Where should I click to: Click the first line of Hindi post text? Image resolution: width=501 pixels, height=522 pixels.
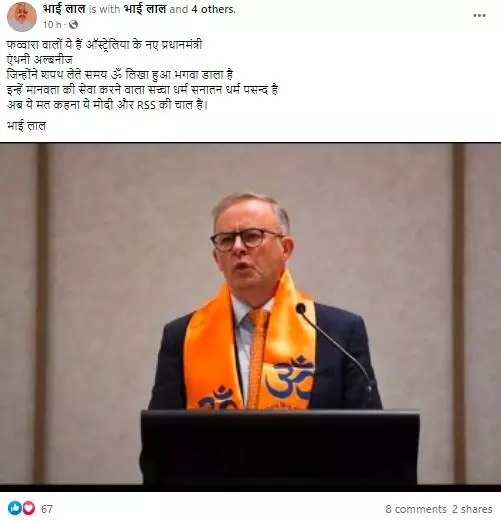(104, 45)
